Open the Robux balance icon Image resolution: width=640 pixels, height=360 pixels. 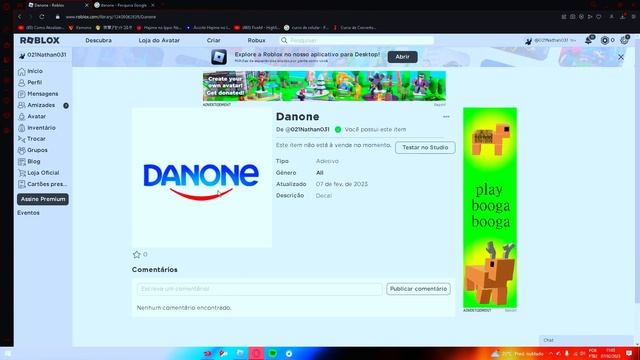pos(605,40)
